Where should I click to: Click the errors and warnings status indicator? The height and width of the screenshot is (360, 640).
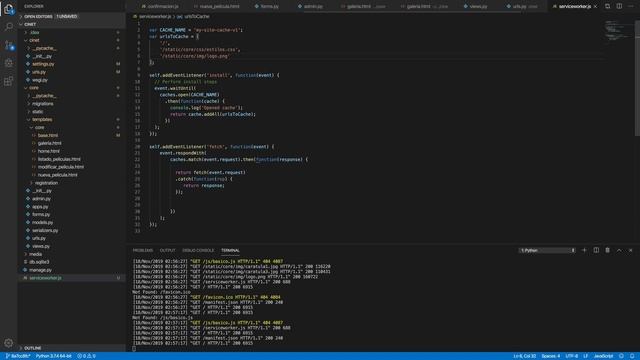pyautogui.click(x=86, y=356)
